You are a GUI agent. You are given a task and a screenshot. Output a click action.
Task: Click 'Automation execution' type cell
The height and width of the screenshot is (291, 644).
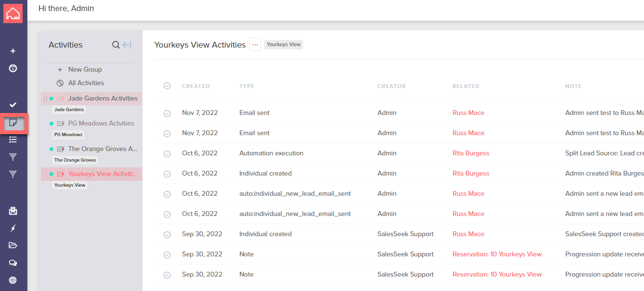coord(271,153)
